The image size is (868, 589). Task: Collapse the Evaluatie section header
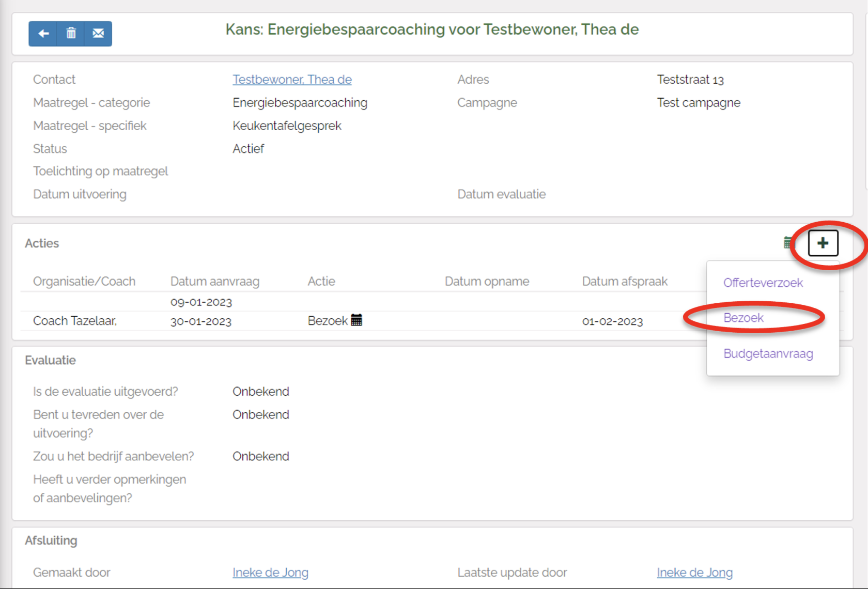[x=50, y=360]
